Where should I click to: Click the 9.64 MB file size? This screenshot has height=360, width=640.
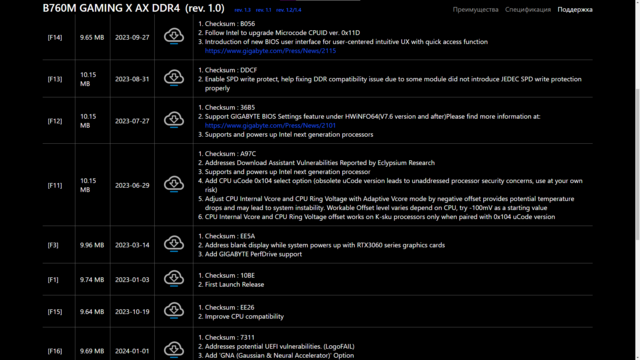(x=92, y=311)
